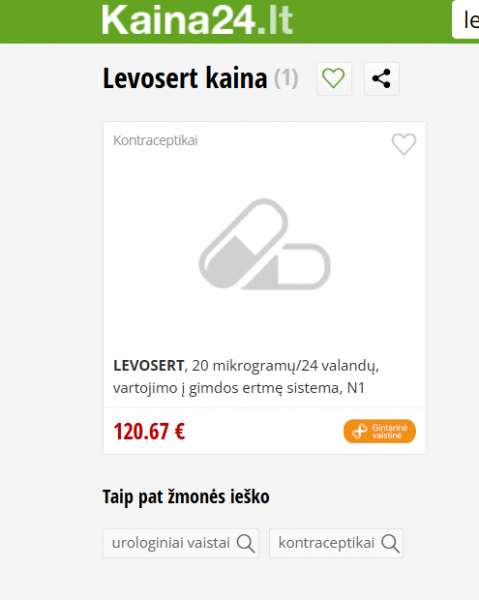Screen dimensions: 479x600
Task: Click the Taip pat žmonės ieško heading
Action: 186,497
